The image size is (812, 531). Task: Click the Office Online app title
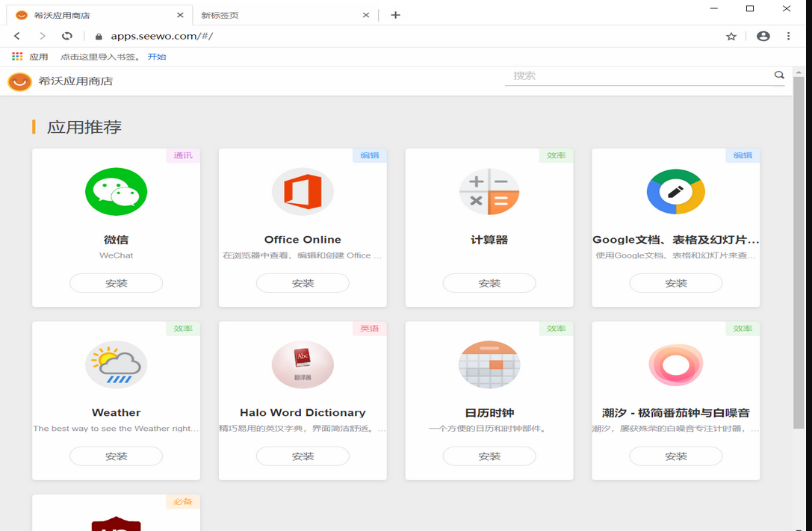(303, 240)
